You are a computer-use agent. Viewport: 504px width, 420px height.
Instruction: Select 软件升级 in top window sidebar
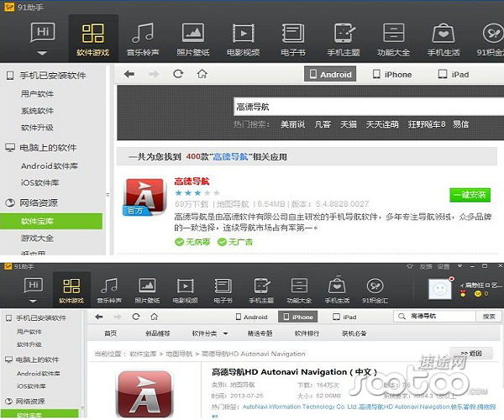[x=37, y=128]
